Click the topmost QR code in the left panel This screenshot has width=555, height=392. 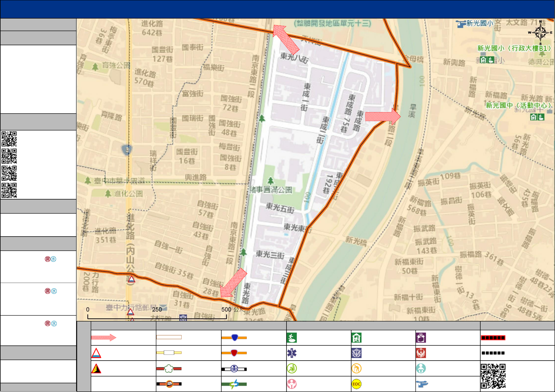click(x=9, y=139)
